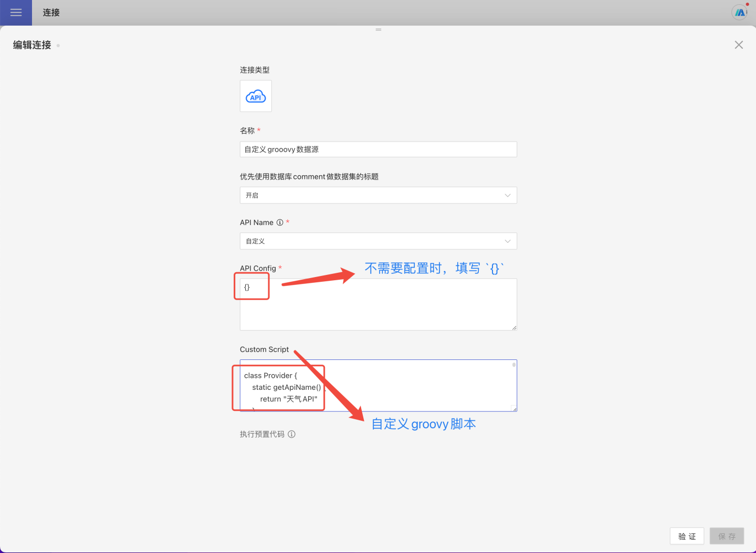The width and height of the screenshot is (756, 553).
Task: Click the Custom Script textarea scrollbar
Action: click(514, 365)
